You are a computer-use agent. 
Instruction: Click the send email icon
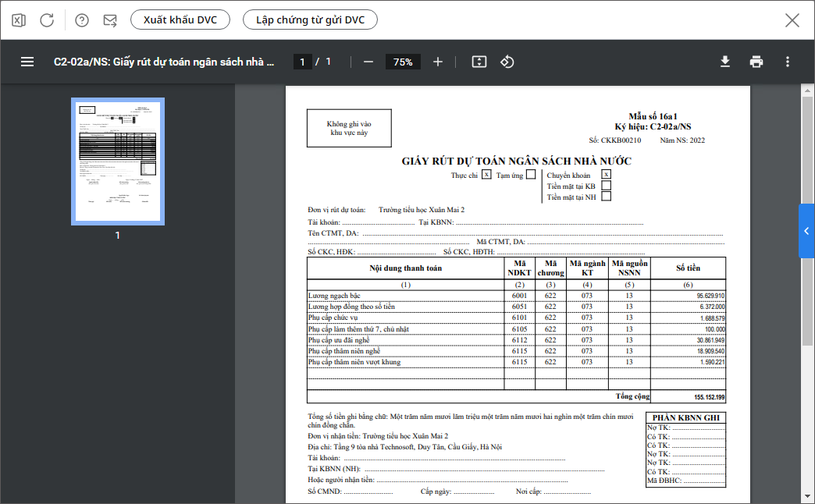coord(110,20)
